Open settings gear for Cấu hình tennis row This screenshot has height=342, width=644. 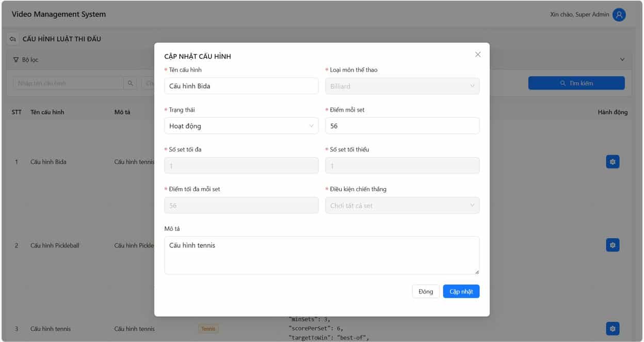pyautogui.click(x=612, y=329)
